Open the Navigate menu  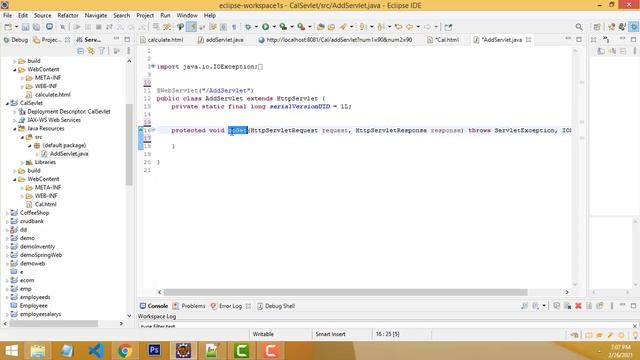(96, 16)
